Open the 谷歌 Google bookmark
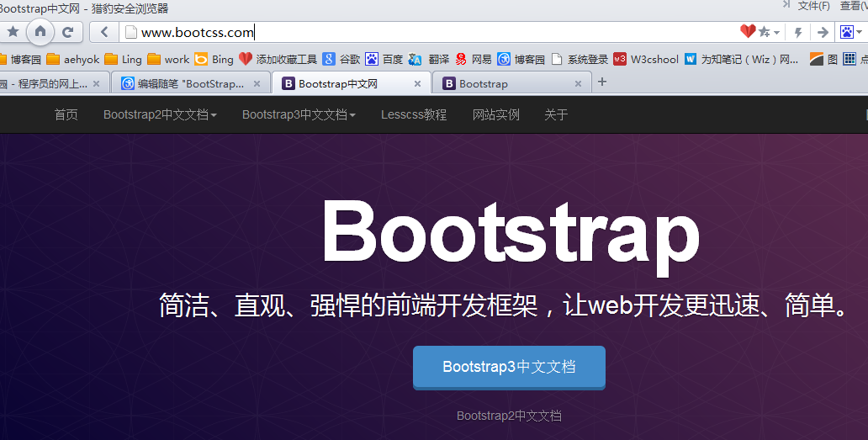Image resolution: width=868 pixels, height=440 pixels. tap(341, 59)
